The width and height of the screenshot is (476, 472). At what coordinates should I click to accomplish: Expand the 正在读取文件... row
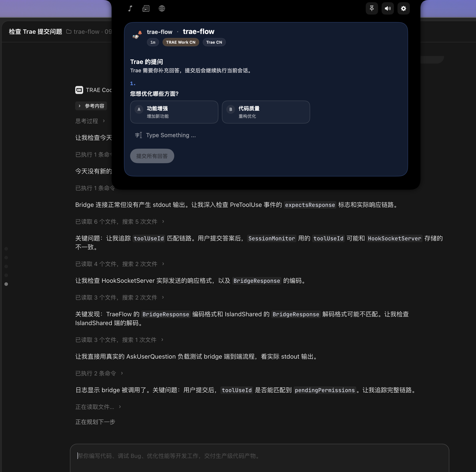tap(98, 407)
